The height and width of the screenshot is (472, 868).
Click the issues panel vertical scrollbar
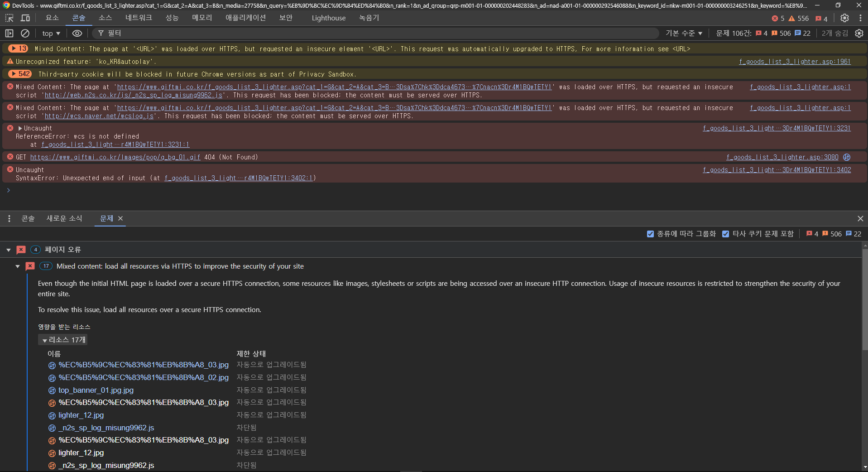coord(865,299)
